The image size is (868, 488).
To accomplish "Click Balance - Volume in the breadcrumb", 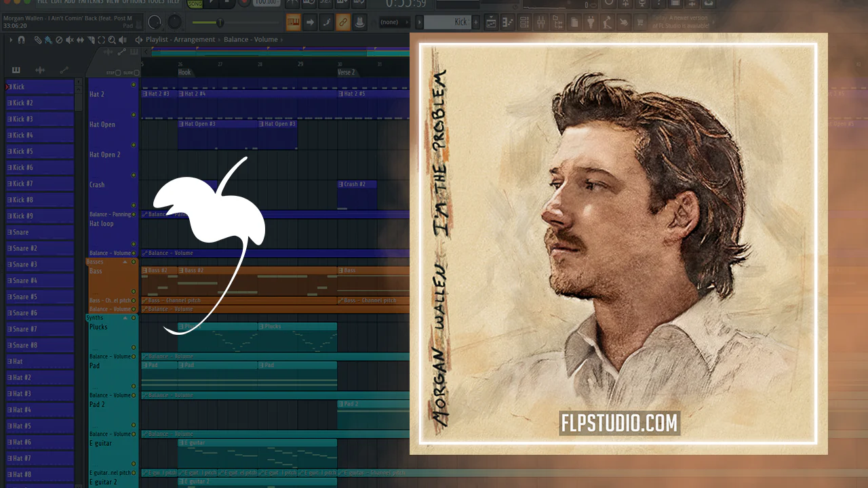I will [251, 40].
